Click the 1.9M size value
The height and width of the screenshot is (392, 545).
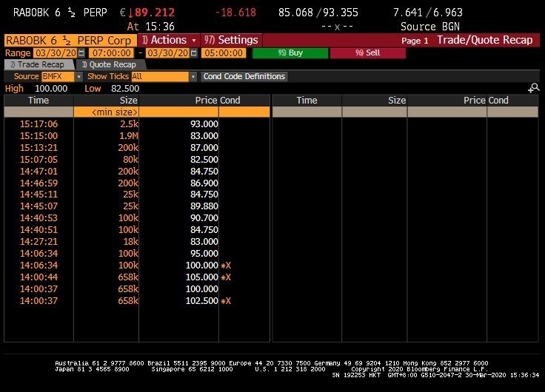coord(129,136)
